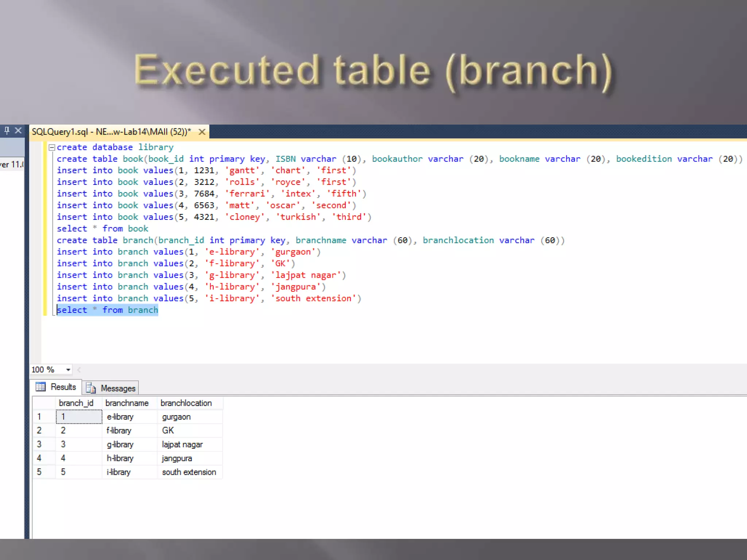Image resolution: width=747 pixels, height=560 pixels.
Task: Select the e-library cell
Action: pyautogui.click(x=130, y=417)
